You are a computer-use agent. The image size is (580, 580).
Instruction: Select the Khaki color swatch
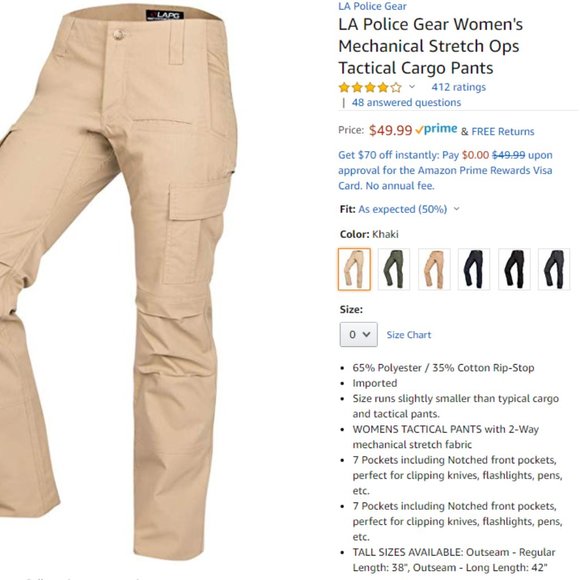pos(354,269)
